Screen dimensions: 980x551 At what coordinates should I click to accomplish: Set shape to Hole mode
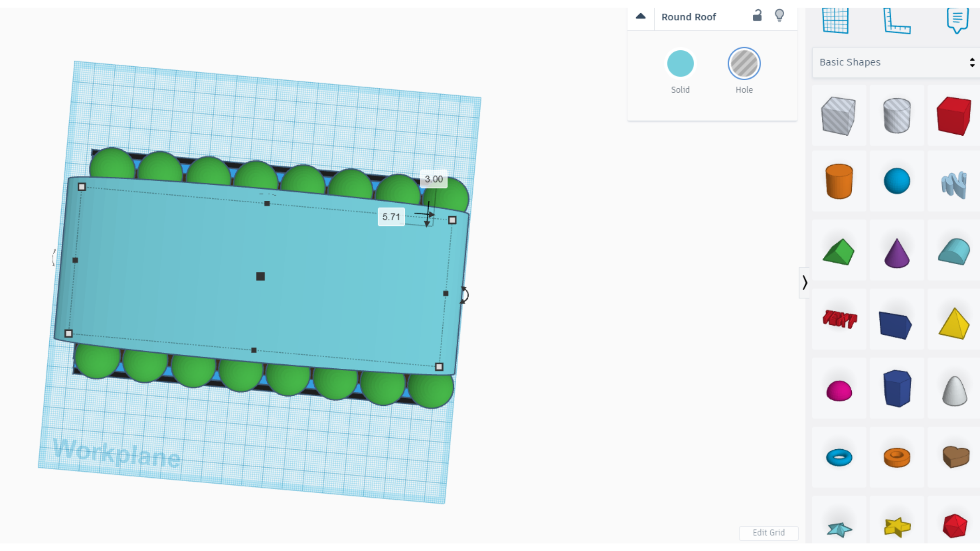pos(744,64)
